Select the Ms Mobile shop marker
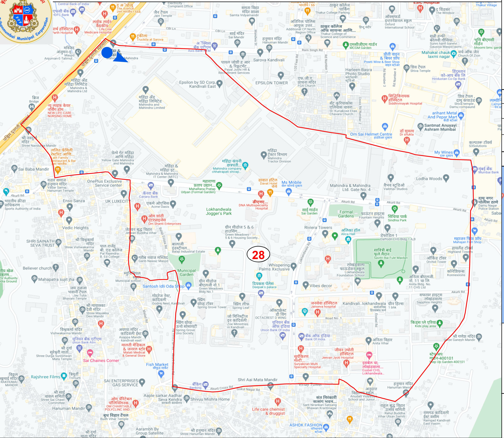Image resolution: width=504 pixels, height=438 pixels. coord(289,191)
